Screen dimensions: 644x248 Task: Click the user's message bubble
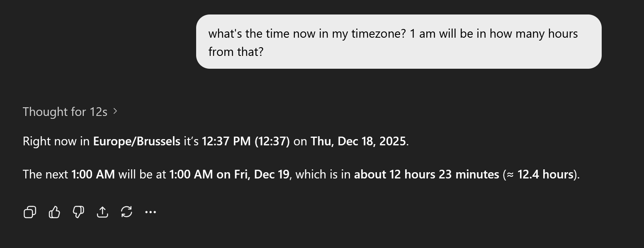point(399,42)
